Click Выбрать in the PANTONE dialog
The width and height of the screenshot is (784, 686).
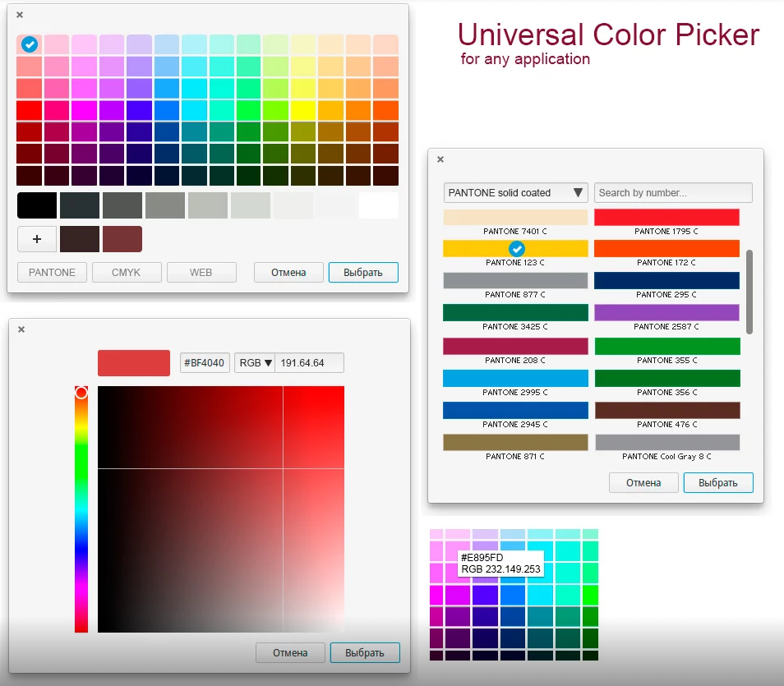click(718, 483)
